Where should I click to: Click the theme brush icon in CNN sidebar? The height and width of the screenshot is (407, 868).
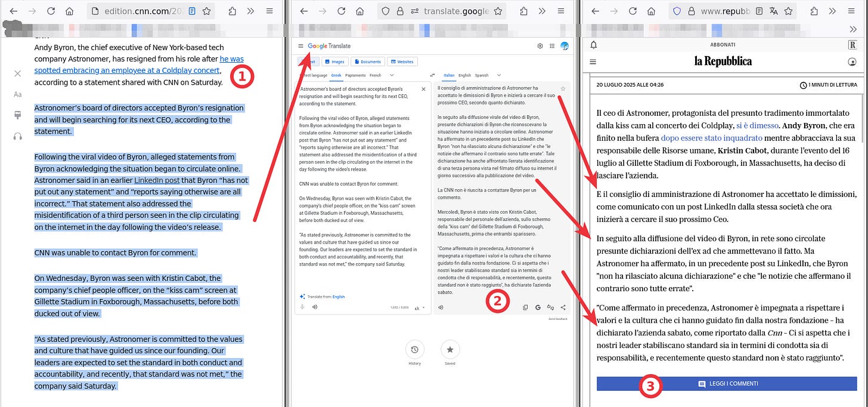coord(18,115)
